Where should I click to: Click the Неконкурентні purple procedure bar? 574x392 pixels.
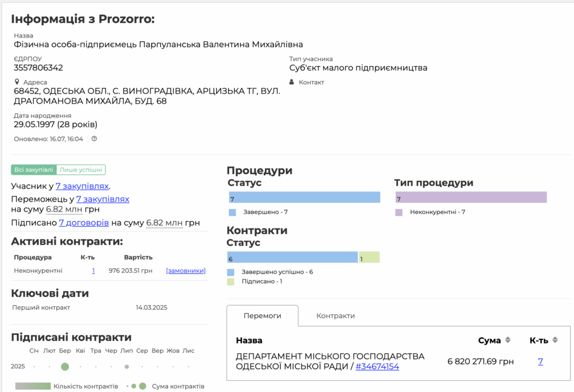click(471, 198)
